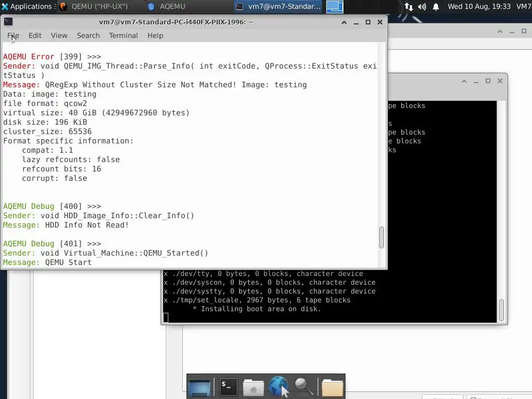The height and width of the screenshot is (399, 532).
Task: Close the vm7 terminal window
Action: click(x=380, y=22)
